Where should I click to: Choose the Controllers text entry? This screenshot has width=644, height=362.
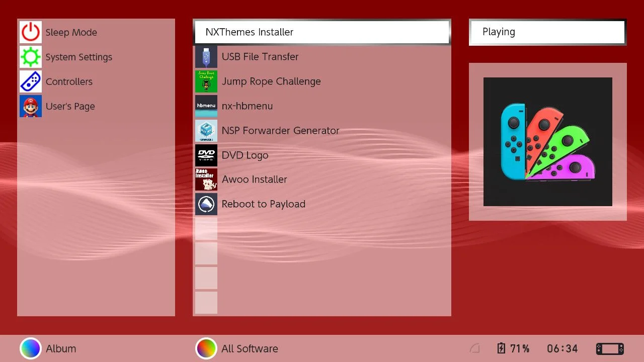coord(69,81)
